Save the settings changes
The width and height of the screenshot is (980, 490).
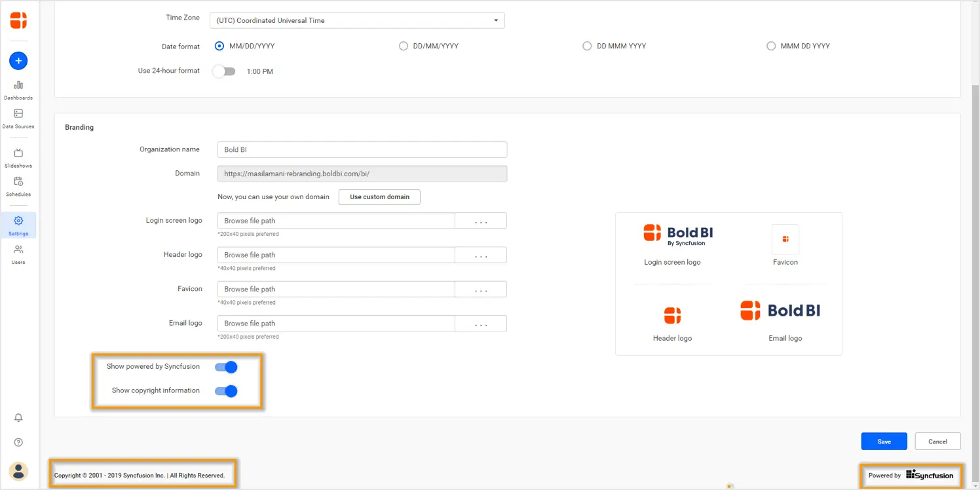[884, 442]
